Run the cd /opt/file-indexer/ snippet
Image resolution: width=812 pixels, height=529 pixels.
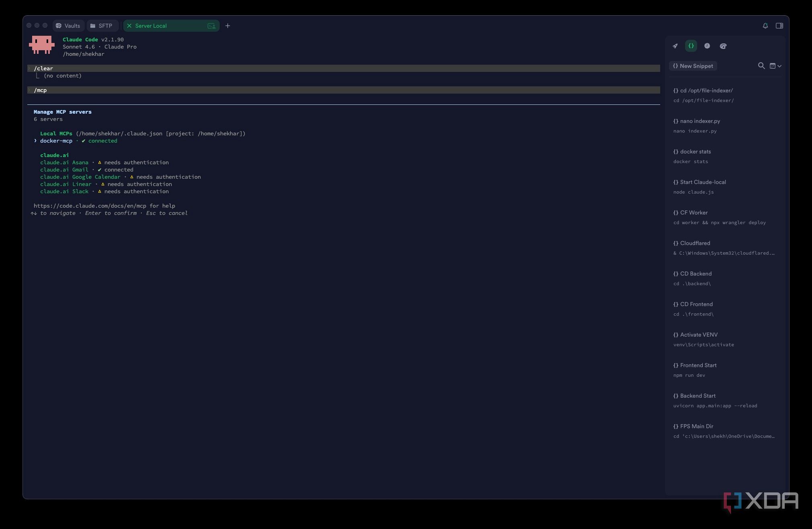(725, 95)
